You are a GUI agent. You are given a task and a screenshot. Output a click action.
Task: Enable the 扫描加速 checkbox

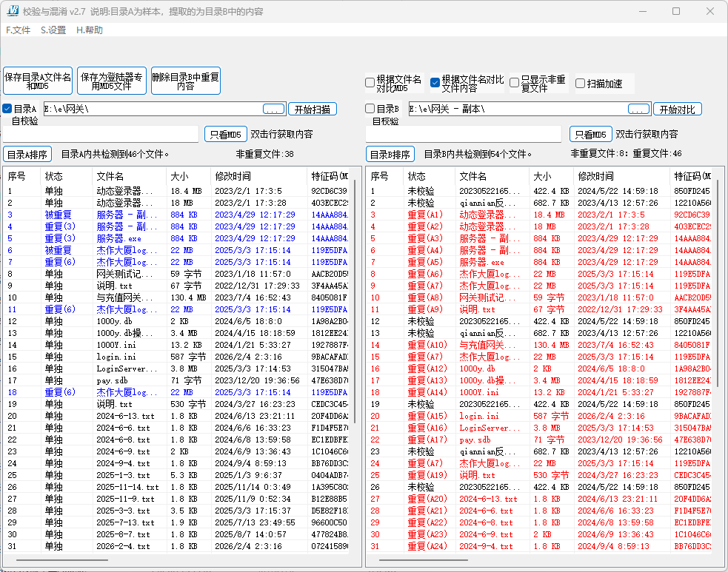[x=580, y=83]
